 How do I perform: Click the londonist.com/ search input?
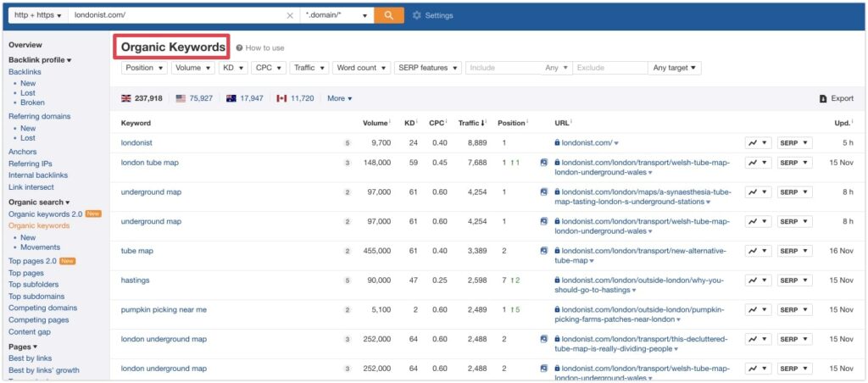pos(177,15)
